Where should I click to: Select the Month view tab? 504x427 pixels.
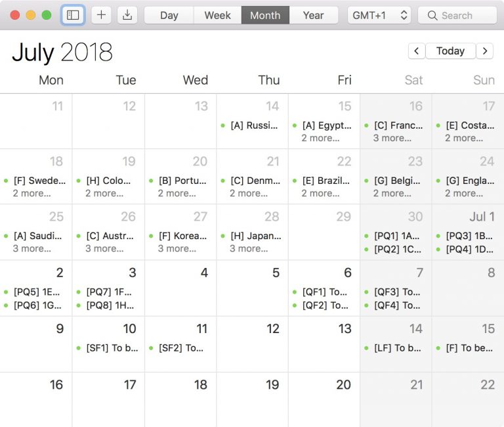265,15
